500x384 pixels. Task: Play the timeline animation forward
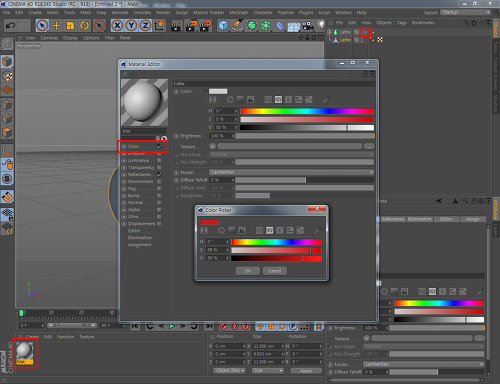click(172, 326)
